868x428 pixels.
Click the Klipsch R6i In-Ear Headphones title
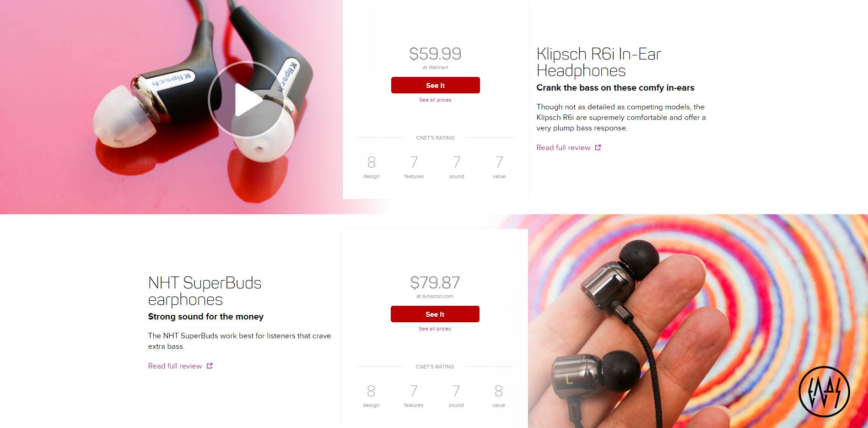click(598, 62)
